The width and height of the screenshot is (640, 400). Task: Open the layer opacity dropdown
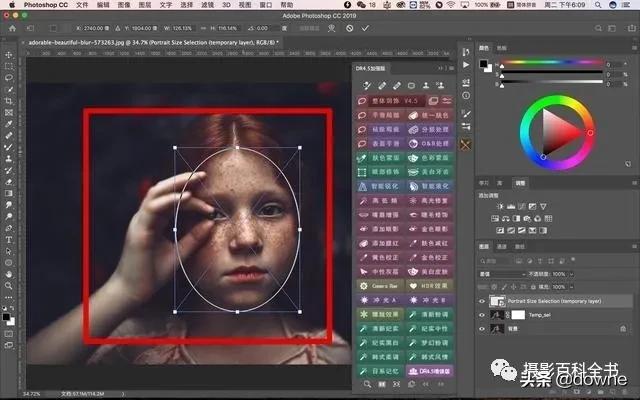tap(572, 273)
